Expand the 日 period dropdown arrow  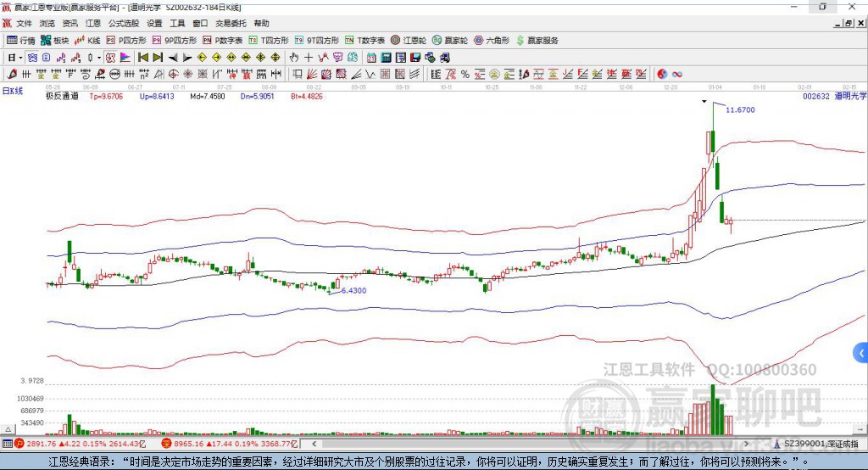tap(20, 58)
